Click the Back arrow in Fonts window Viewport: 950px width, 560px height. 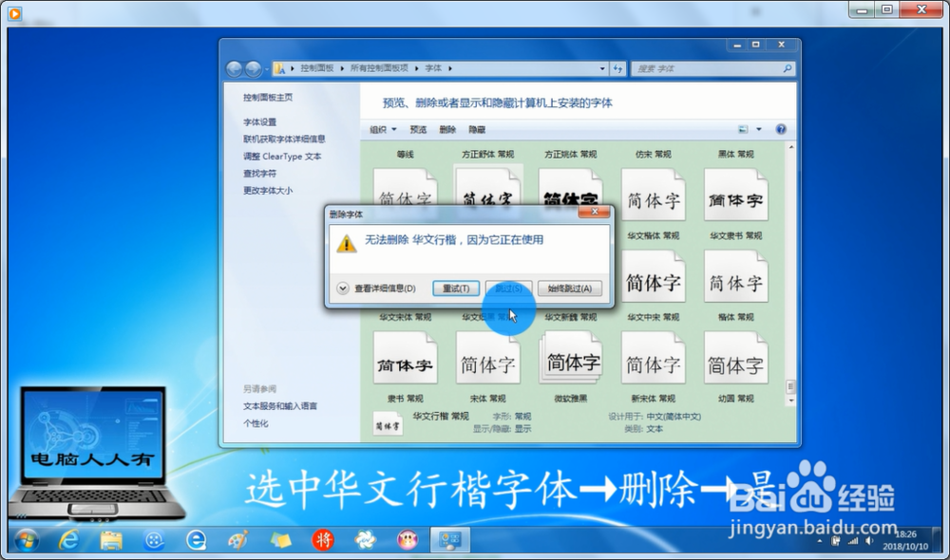click(x=234, y=69)
